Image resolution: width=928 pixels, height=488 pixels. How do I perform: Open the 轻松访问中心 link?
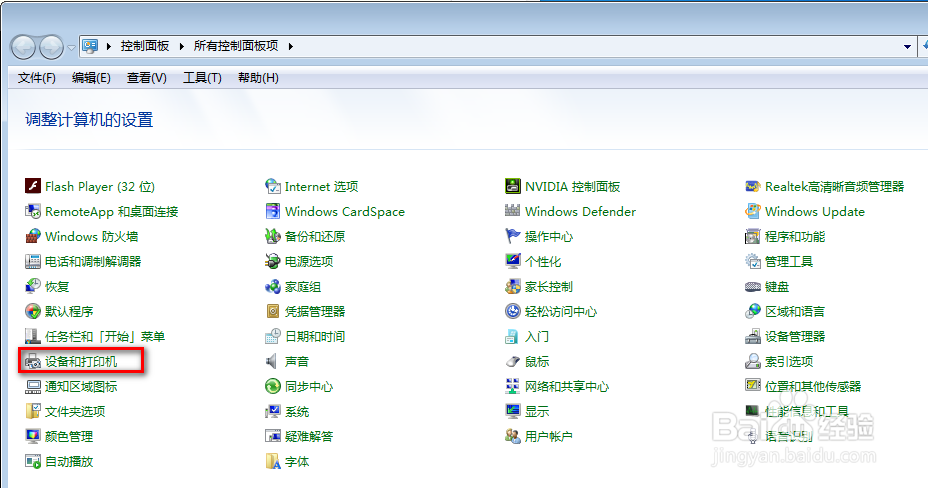click(x=560, y=311)
